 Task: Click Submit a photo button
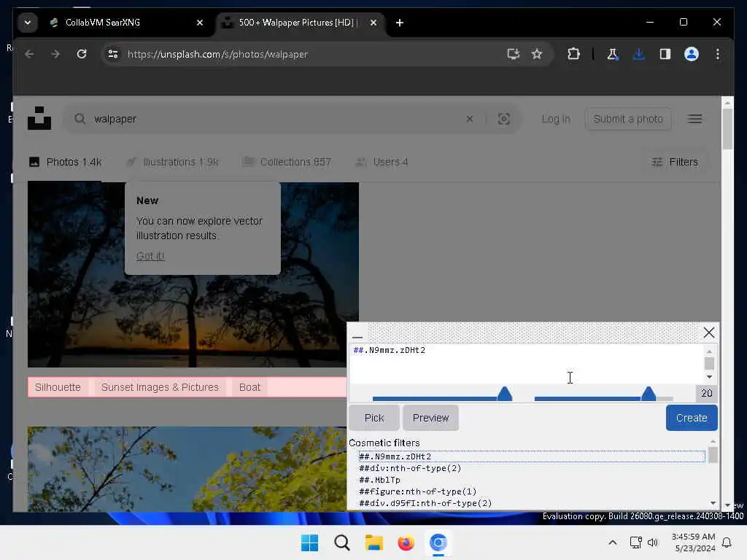628,119
